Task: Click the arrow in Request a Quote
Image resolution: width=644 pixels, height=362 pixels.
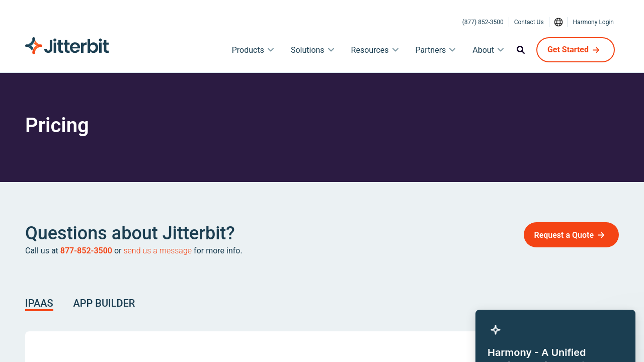Action: point(601,235)
